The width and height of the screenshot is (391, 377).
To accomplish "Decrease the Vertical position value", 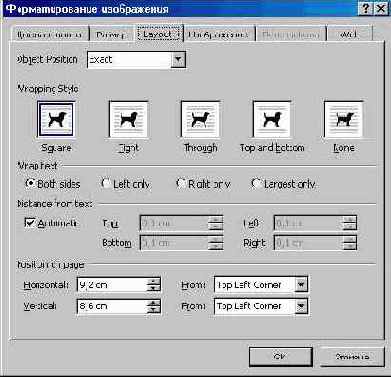I will pyautogui.click(x=153, y=310).
